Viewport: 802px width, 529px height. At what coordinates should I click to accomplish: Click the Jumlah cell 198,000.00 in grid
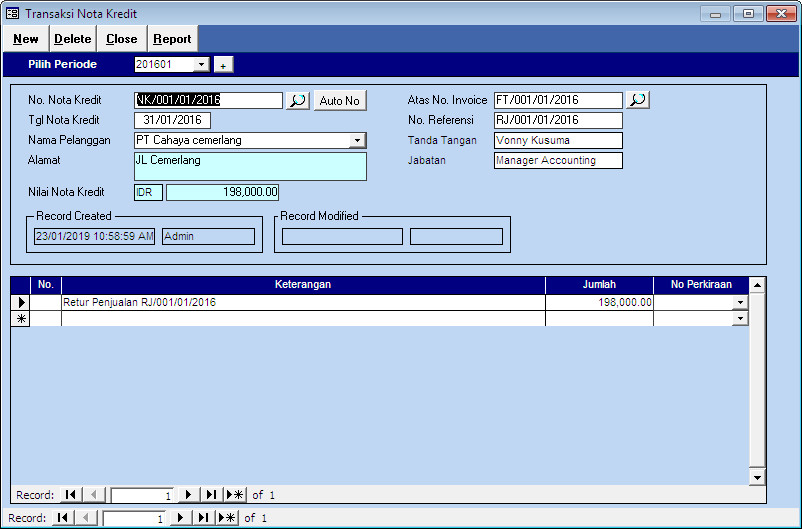(599, 302)
